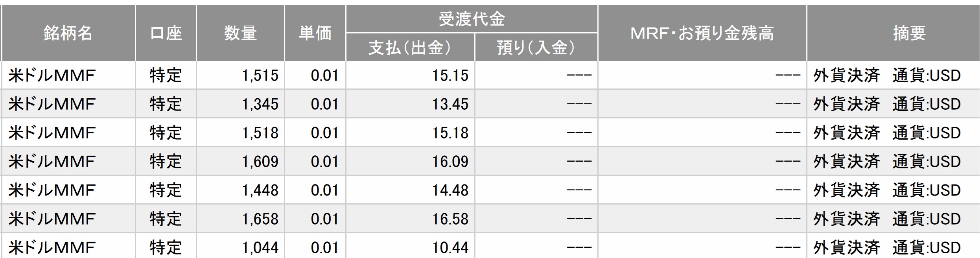980x258 pixels.
Task: Click the 摘要 column header
Action: pyautogui.click(x=909, y=33)
